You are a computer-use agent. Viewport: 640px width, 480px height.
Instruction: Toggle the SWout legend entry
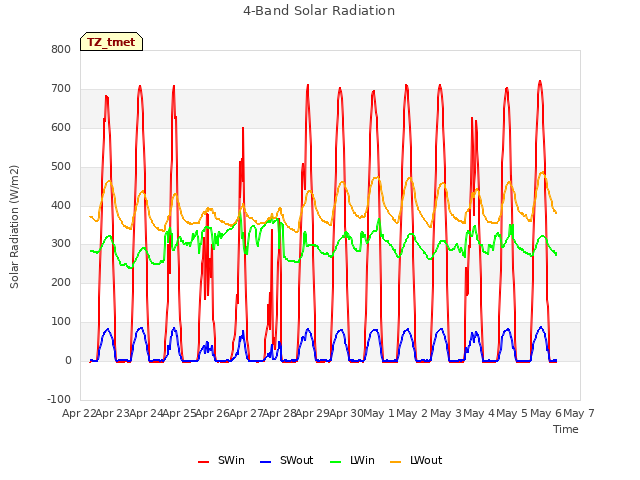pyautogui.click(x=287, y=460)
